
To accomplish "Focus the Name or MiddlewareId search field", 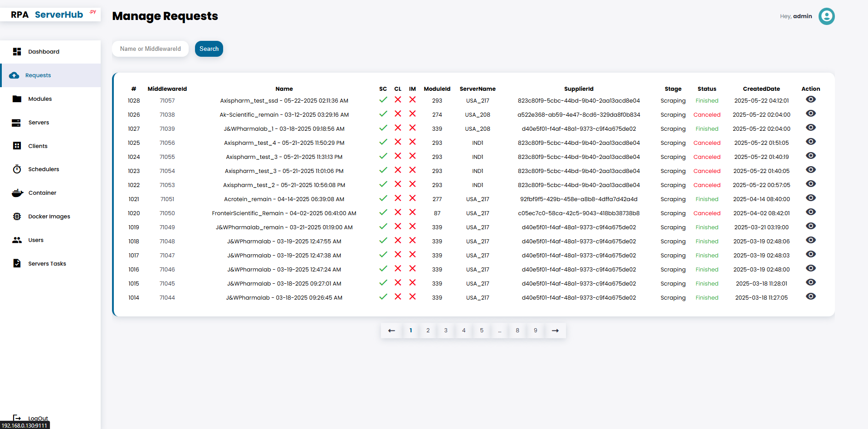I will pyautogui.click(x=150, y=49).
